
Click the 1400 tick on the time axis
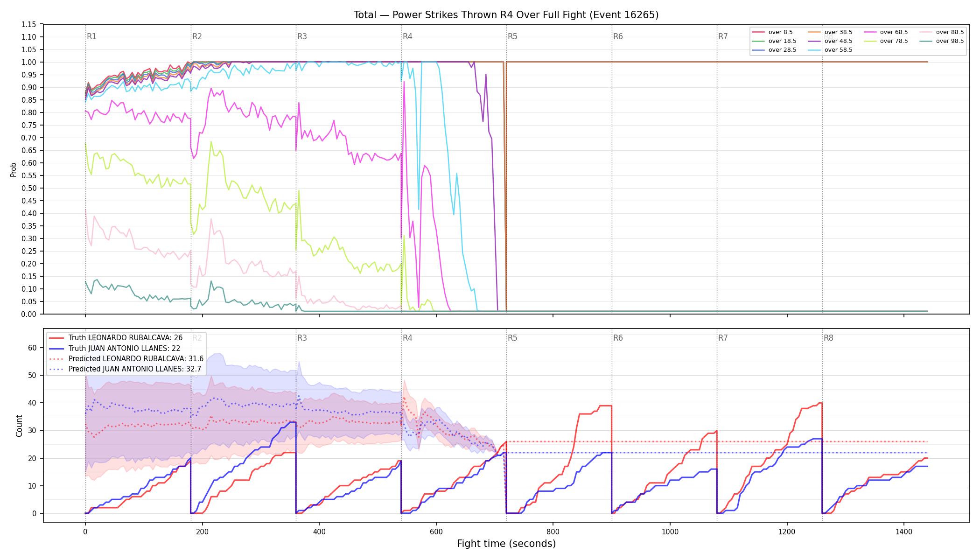(x=904, y=532)
